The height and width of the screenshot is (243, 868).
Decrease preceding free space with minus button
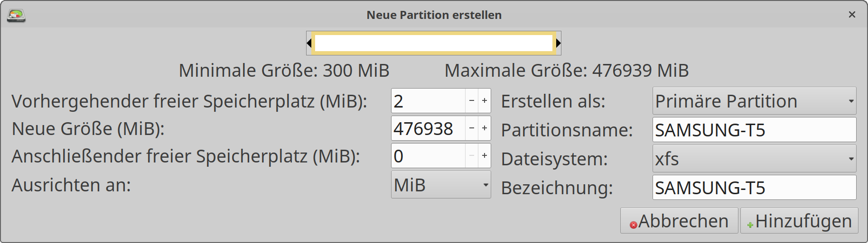pos(471,101)
